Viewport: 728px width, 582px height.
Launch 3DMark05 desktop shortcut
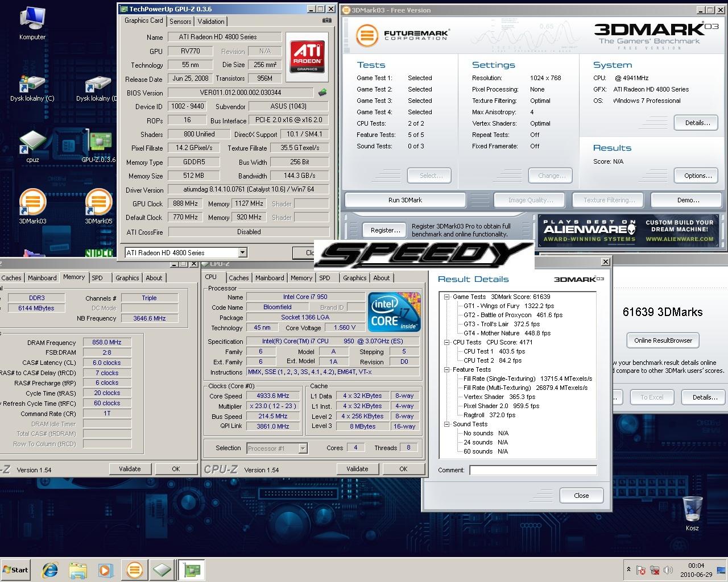tap(98, 206)
